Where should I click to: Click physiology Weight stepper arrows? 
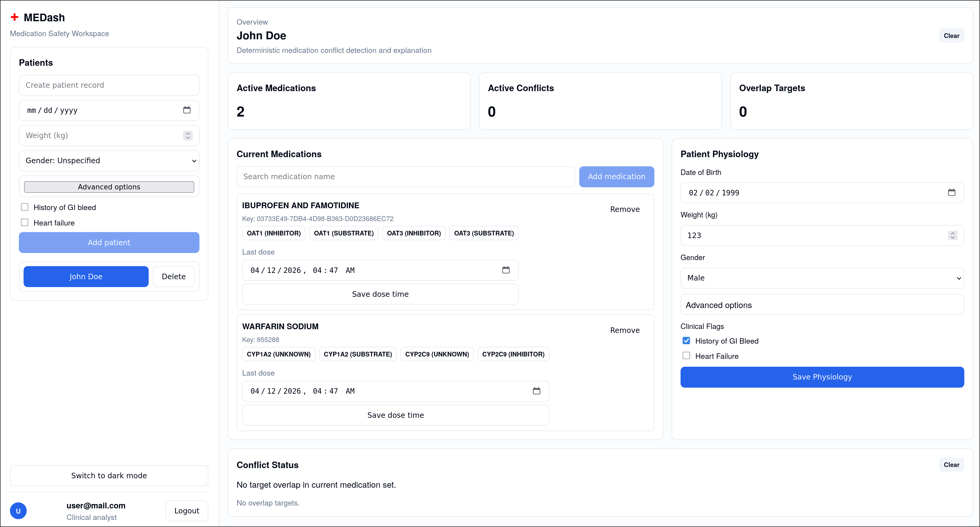[953, 235]
